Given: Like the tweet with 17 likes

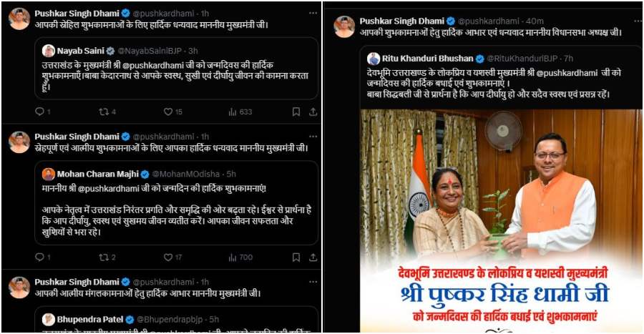Looking at the screenshot, I should (x=168, y=257).
